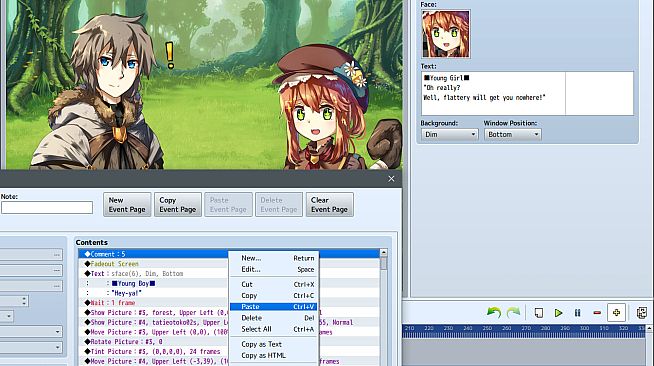The height and width of the screenshot is (366, 654).
Task: Click the first ellipsis button in the left panel
Action: coord(57,255)
